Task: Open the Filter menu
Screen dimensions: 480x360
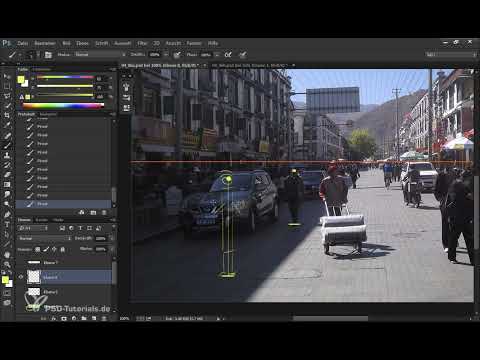Action: point(142,43)
